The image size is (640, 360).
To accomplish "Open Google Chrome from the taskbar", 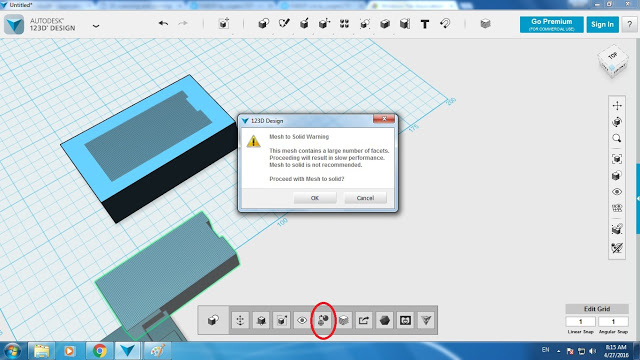I will (x=99, y=351).
